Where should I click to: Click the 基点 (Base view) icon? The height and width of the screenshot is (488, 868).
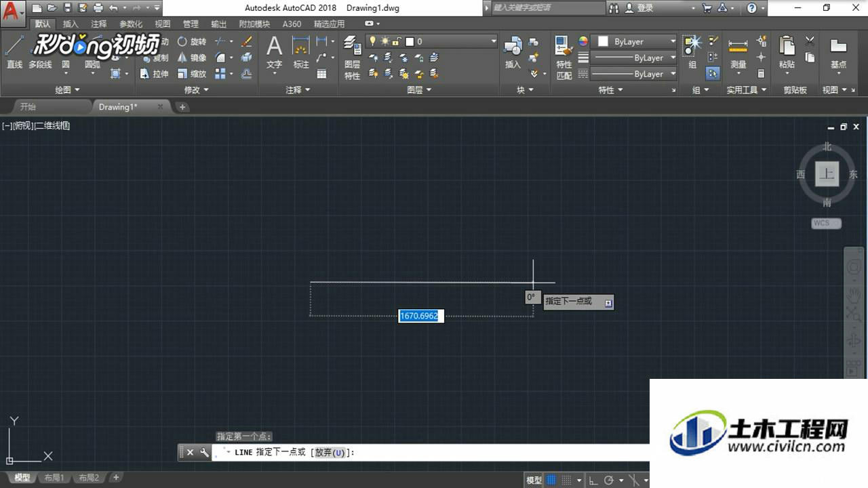click(838, 53)
